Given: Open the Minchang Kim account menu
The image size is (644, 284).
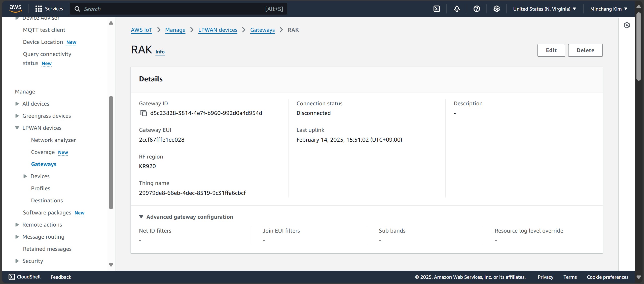Looking at the screenshot, I should click(x=609, y=9).
